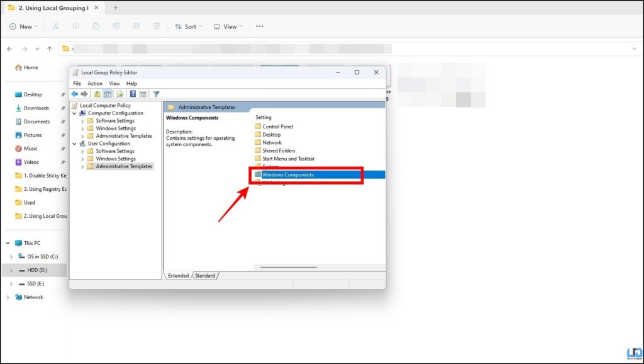The image size is (644, 364).
Task: Click the Back arrow in Group Policy Editor toolbar
Action: [x=74, y=94]
